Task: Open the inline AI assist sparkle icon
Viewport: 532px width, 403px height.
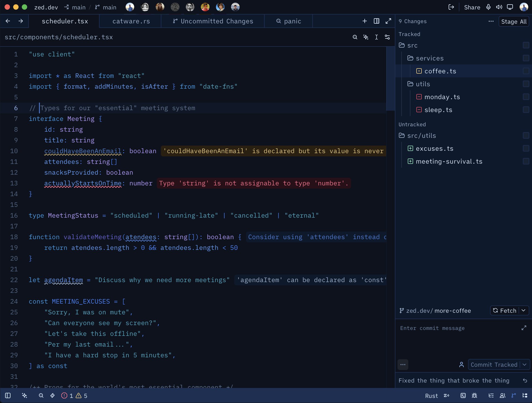Action: 366,37
